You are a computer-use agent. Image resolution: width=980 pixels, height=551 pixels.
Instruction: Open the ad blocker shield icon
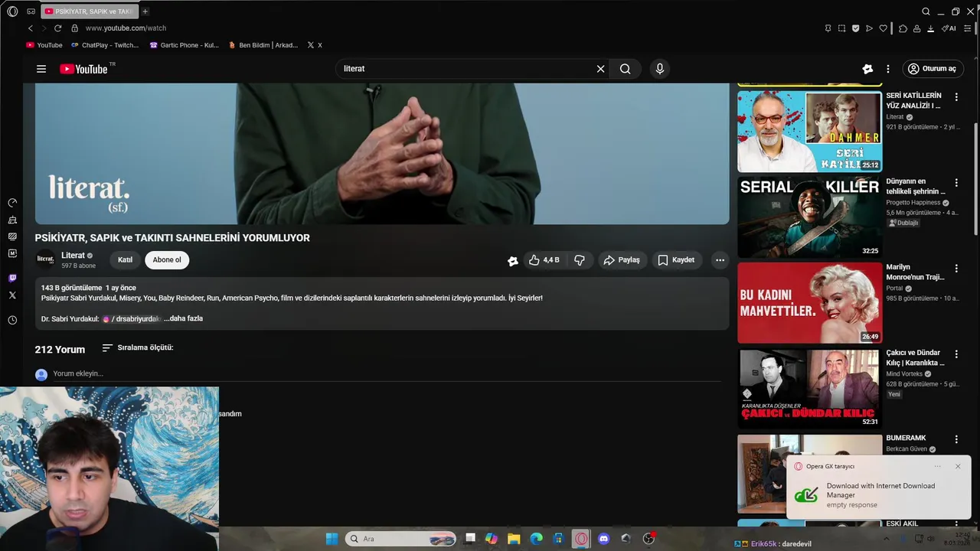pos(855,28)
